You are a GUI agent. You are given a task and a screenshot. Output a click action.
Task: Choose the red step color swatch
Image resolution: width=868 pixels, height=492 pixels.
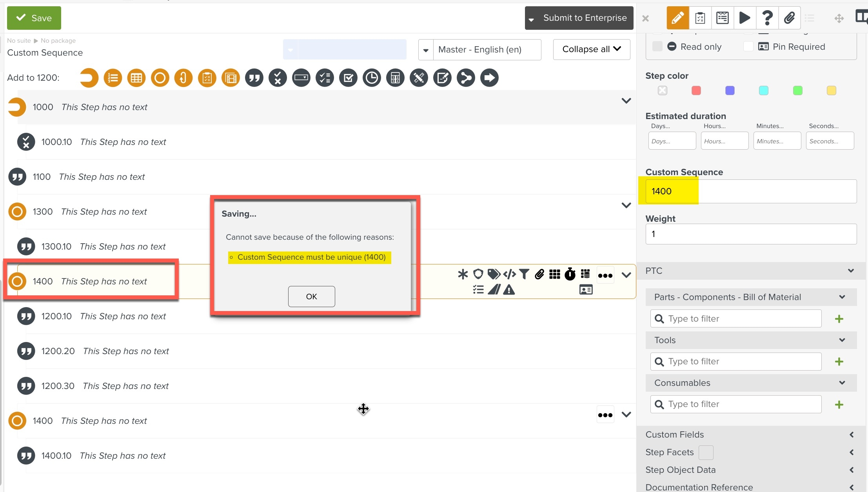[696, 91]
